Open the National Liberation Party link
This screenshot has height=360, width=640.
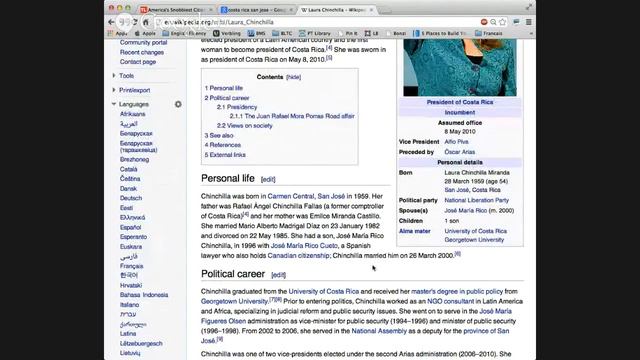tap(477, 200)
